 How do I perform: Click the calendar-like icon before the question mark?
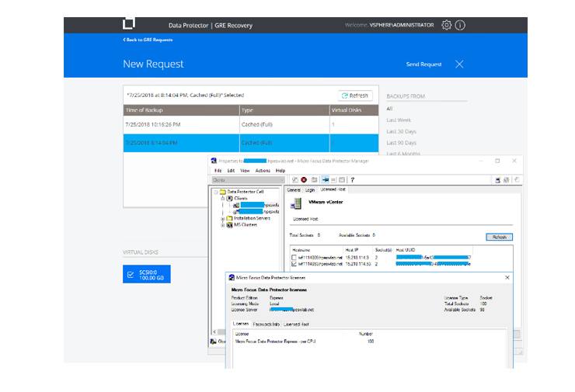point(342,180)
